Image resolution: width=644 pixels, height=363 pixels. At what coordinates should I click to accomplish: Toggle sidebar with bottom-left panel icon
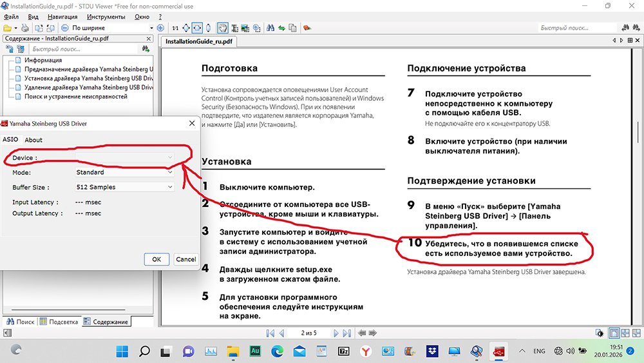pos(7,333)
